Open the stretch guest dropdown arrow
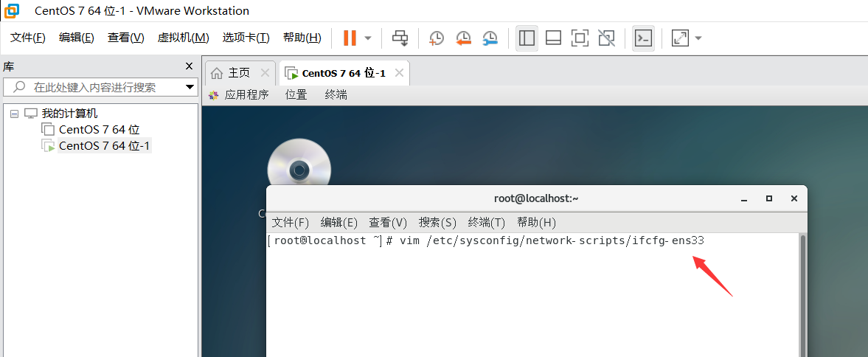Image resolution: width=868 pixels, height=357 pixels. pos(698,38)
